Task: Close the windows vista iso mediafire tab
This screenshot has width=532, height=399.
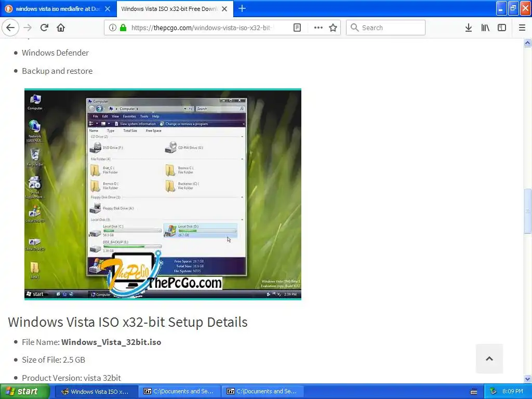Action: click(108, 9)
